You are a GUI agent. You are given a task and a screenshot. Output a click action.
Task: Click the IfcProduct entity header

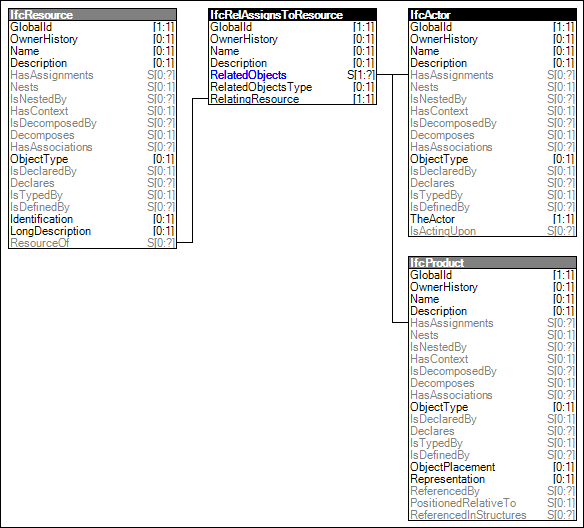(x=492, y=263)
